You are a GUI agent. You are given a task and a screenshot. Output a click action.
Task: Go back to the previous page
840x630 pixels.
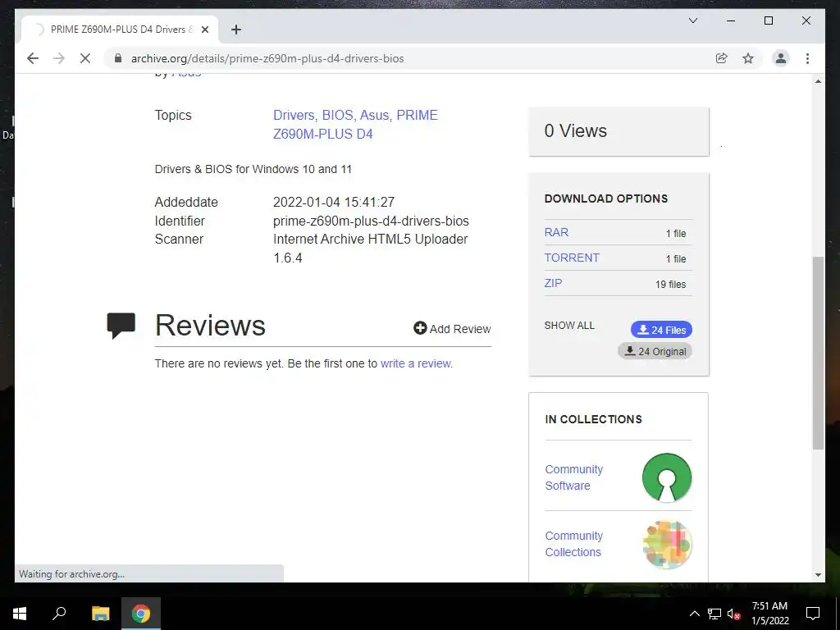coord(33,58)
